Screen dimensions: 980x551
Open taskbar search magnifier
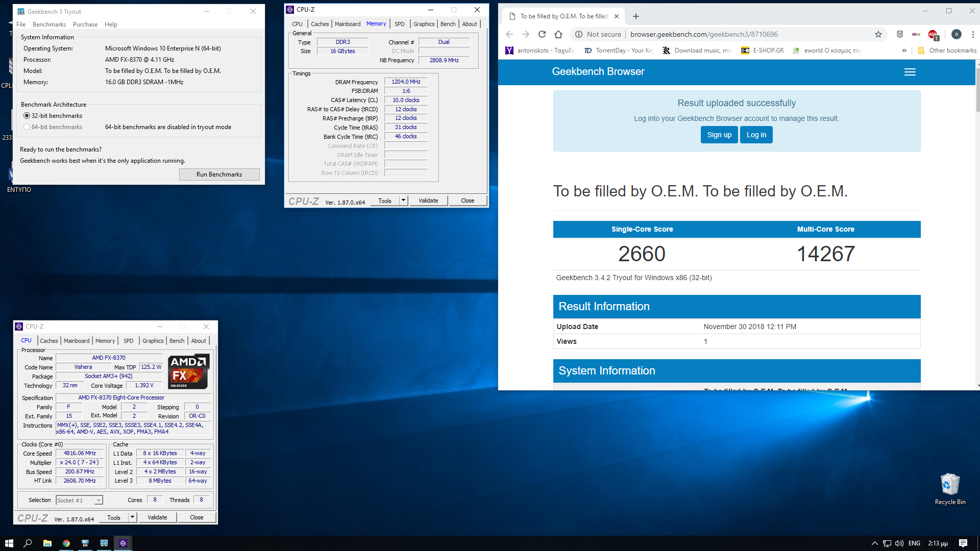pos(28,543)
